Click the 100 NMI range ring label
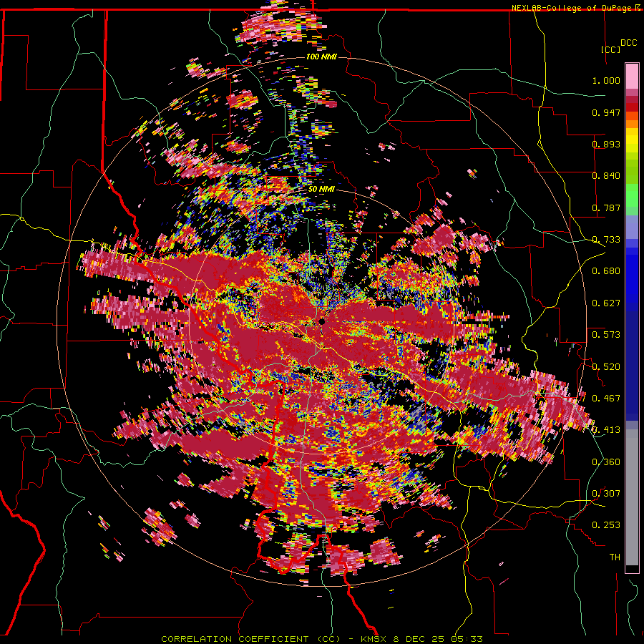This screenshot has height=644, width=644. [321, 57]
